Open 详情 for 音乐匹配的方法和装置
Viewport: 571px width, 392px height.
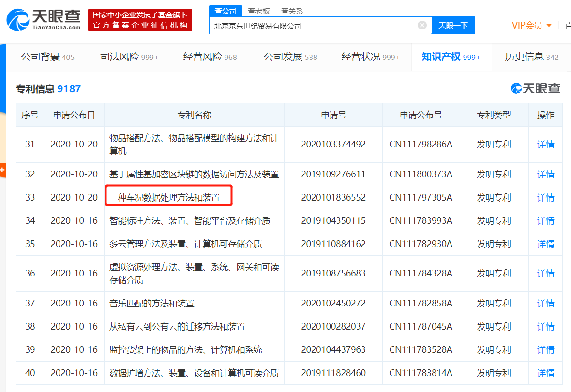[x=545, y=303]
